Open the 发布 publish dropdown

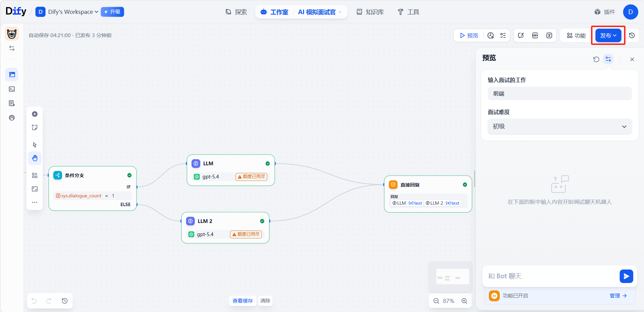coord(608,35)
